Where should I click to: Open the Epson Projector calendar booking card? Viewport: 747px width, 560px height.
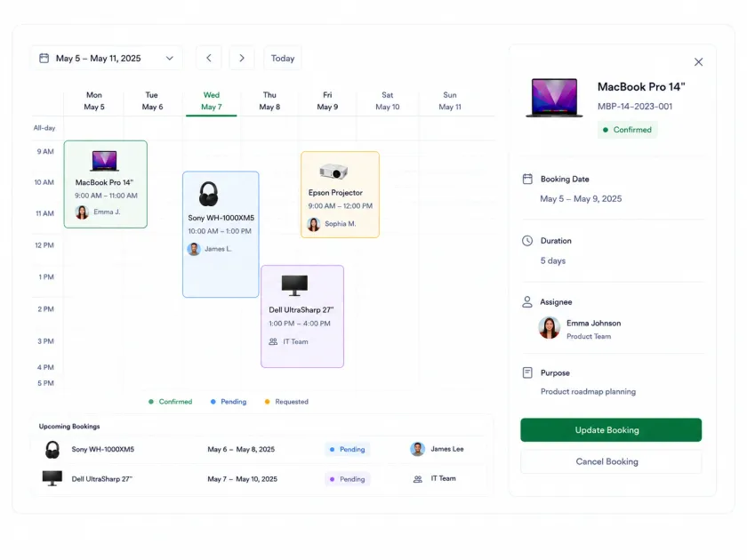340,195
